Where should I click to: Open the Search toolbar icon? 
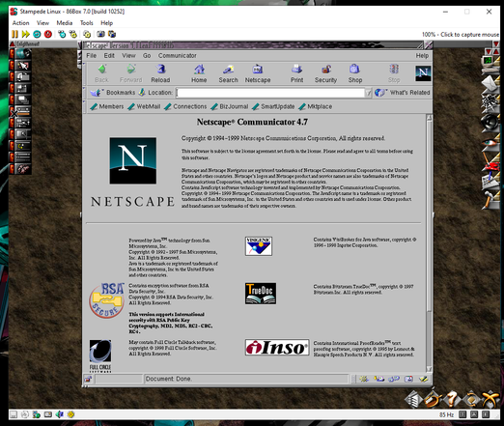point(228,73)
